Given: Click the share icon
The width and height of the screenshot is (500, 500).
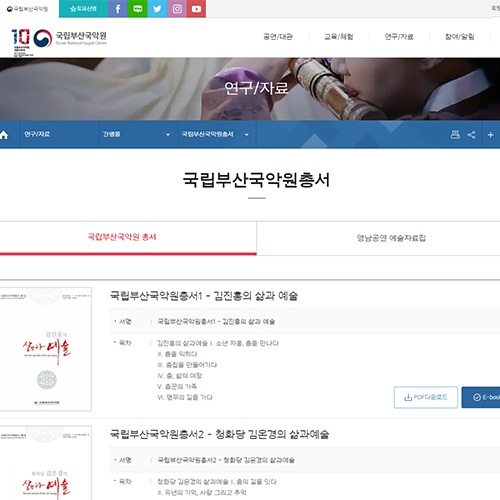Looking at the screenshot, I should pos(471,135).
